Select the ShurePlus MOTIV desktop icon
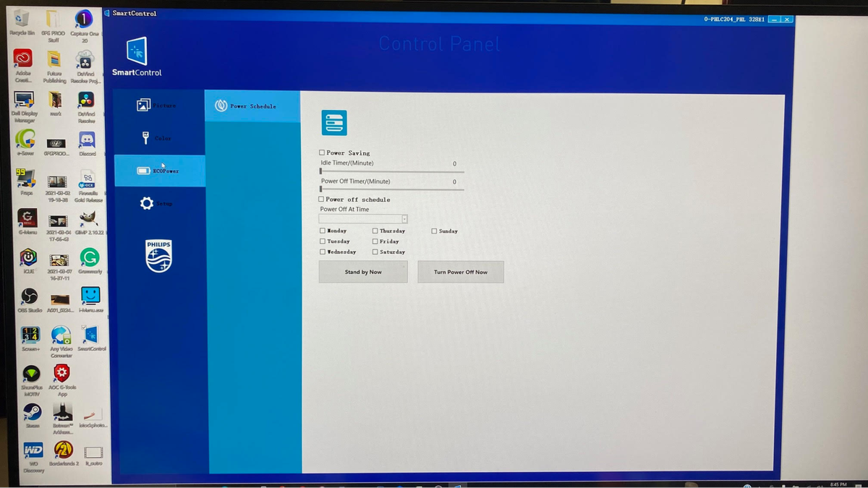This screenshot has height=488, width=868. pos(32,381)
